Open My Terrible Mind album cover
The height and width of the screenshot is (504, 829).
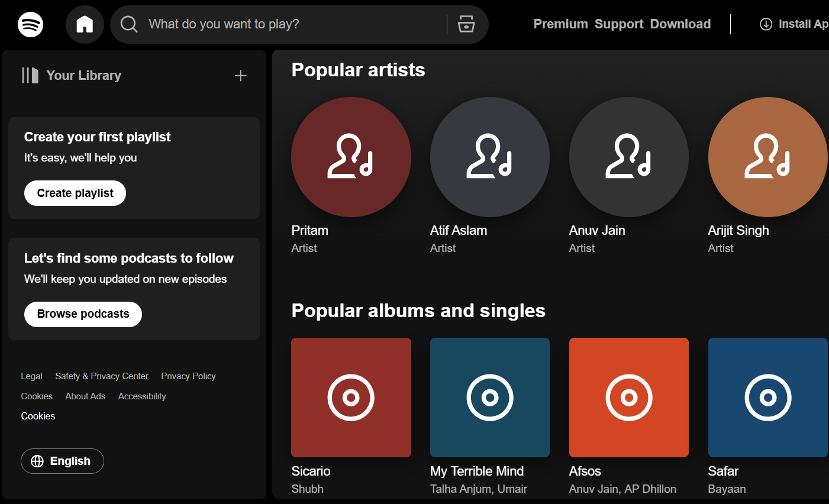[490, 398]
